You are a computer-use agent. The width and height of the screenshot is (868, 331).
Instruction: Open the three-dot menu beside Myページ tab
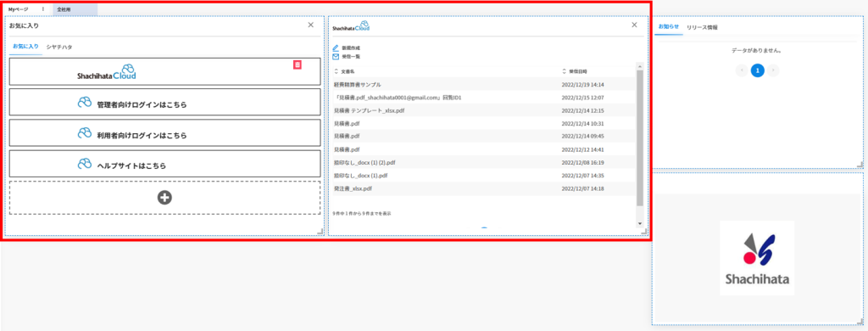point(43,9)
